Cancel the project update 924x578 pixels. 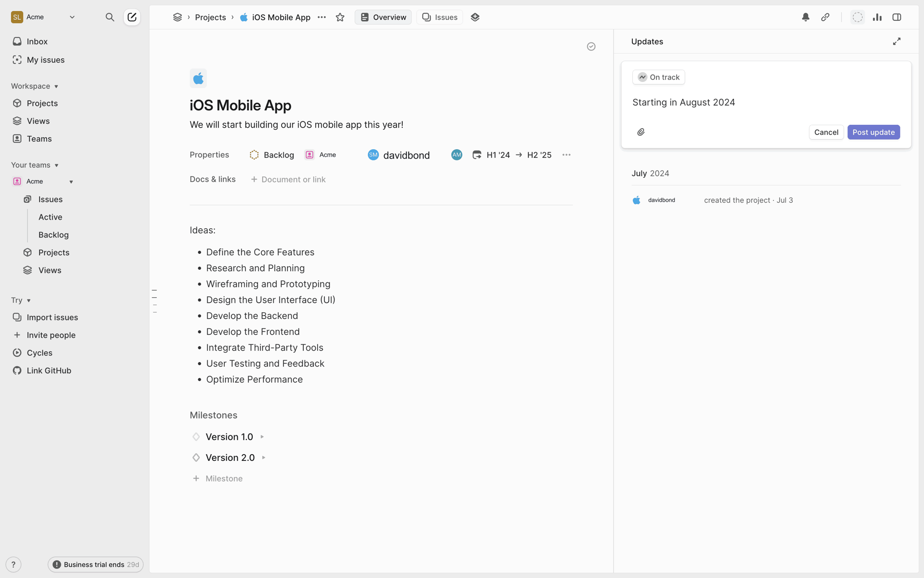click(826, 132)
